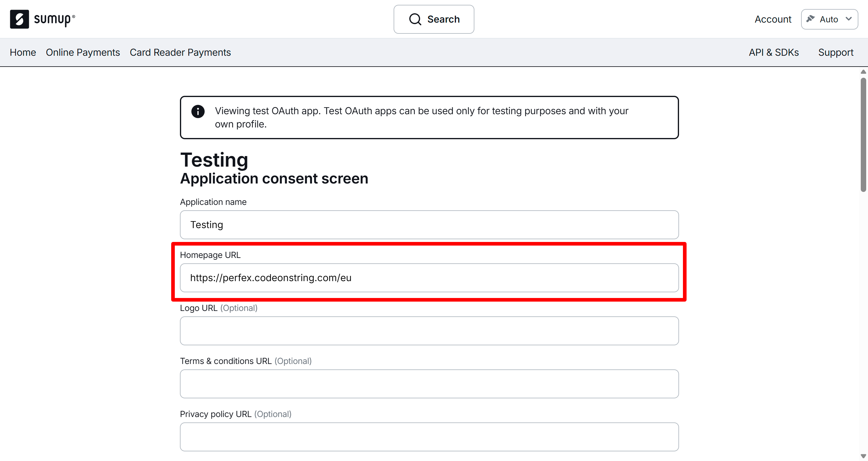Click the info icon in test notice
This screenshot has height=461, width=868.
pos(198,111)
